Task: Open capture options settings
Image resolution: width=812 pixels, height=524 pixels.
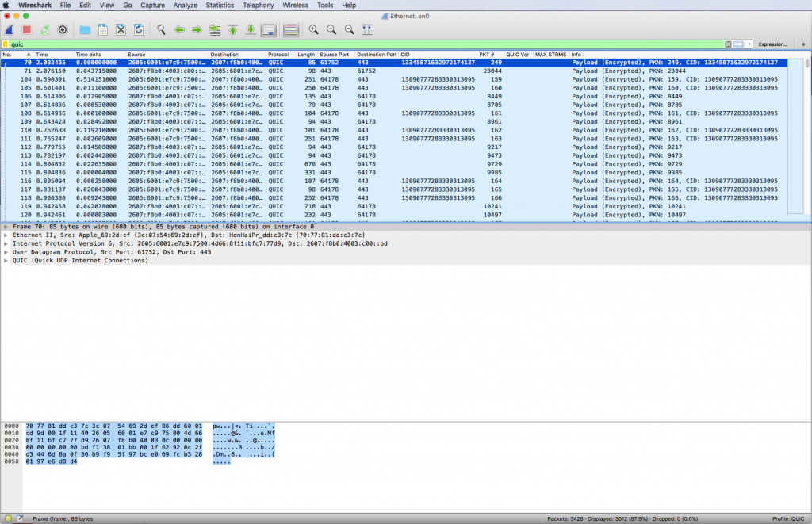Action: pyautogui.click(x=63, y=29)
